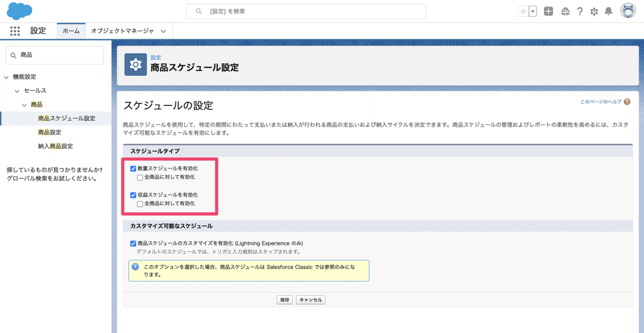This screenshot has height=333, width=644.
Task: Click the 商品スケジュール設定 page title
Action: 195,68
